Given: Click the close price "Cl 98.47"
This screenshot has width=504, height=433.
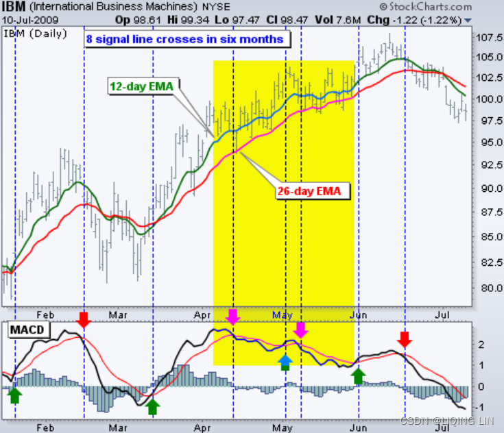Looking at the screenshot, I should pyautogui.click(x=287, y=20).
